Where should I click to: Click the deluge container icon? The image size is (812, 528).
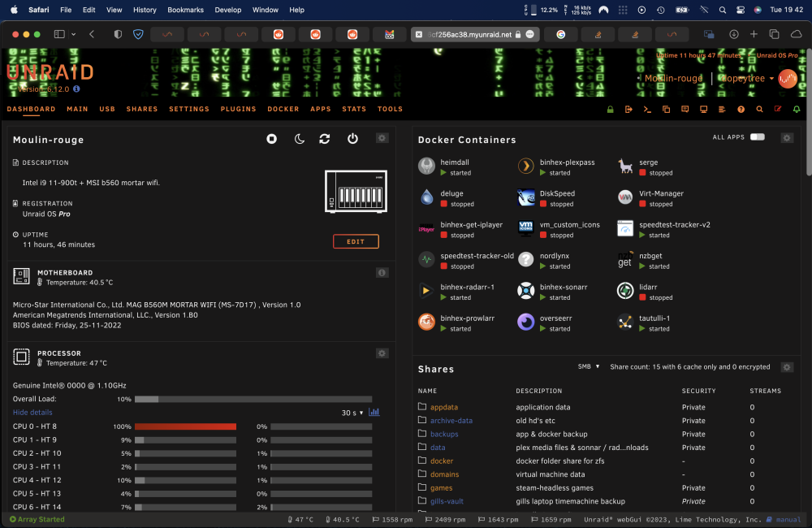tap(427, 197)
